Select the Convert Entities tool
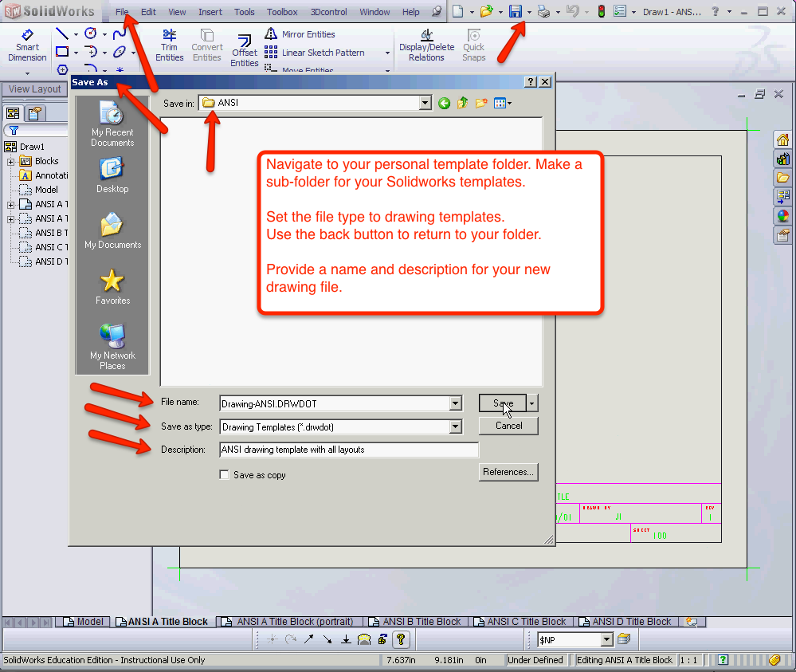The width and height of the screenshot is (796, 672). [x=207, y=45]
